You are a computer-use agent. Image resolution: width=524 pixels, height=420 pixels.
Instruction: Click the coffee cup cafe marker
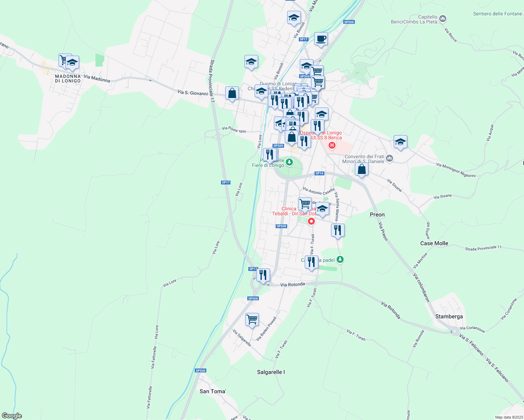coord(320,39)
